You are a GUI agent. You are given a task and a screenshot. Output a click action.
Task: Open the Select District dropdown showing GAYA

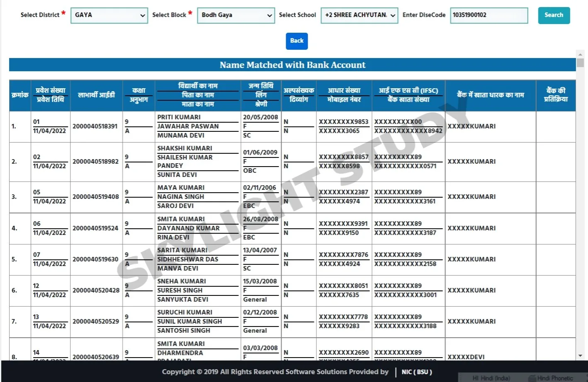click(109, 15)
